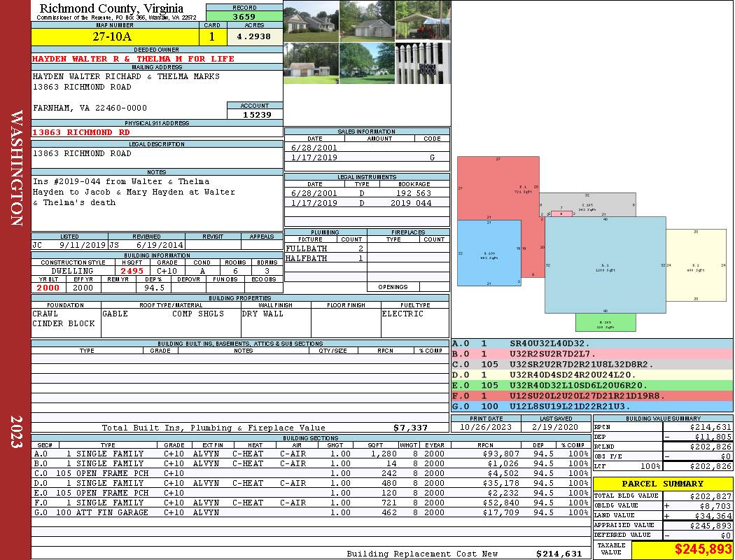
Task: Click sale code G for 1/17/2019
Action: pyautogui.click(x=432, y=157)
